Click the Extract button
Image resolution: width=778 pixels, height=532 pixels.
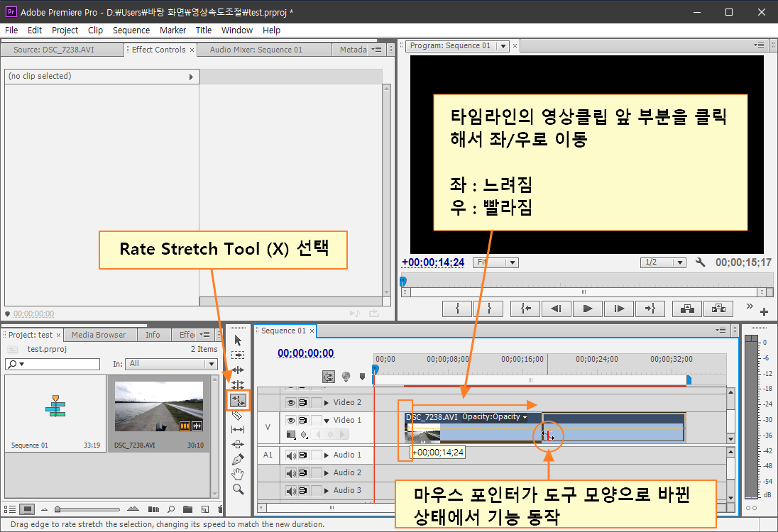(718, 309)
